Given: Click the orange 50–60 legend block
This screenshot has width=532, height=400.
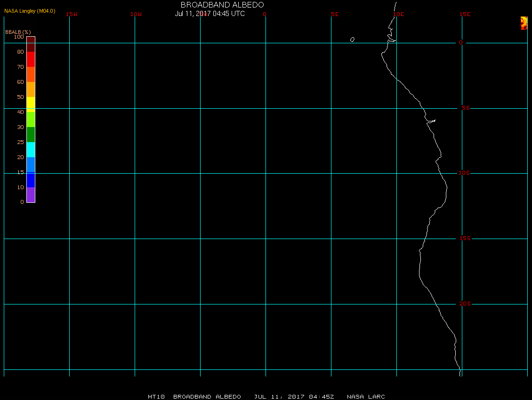Looking at the screenshot, I should click(x=31, y=89).
